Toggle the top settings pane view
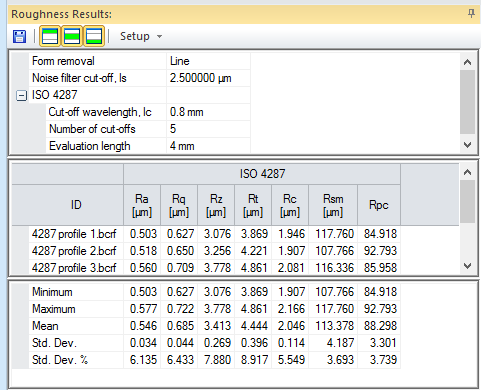The image size is (481, 390). click(x=50, y=36)
